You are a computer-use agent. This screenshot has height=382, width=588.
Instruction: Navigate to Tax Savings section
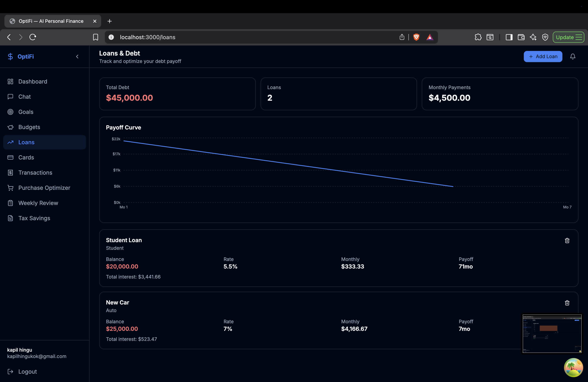point(34,218)
